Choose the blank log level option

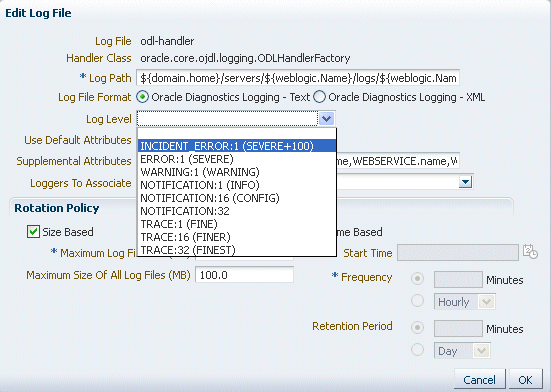pos(237,134)
